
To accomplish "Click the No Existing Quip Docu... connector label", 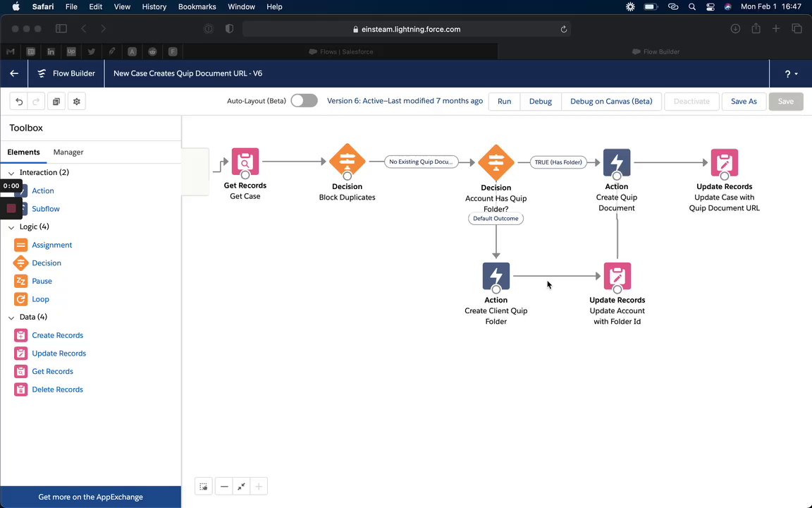I will click(421, 162).
